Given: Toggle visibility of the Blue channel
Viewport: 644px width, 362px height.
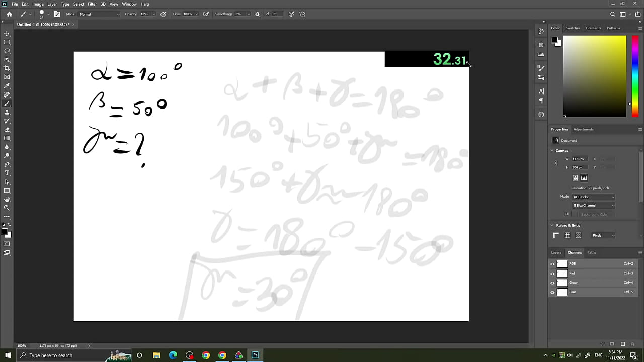Looking at the screenshot, I should click(553, 292).
